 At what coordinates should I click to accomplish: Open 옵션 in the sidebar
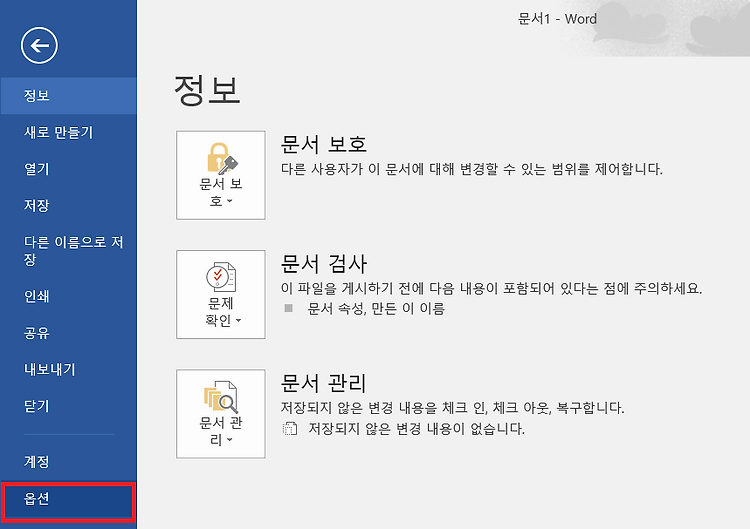68,501
